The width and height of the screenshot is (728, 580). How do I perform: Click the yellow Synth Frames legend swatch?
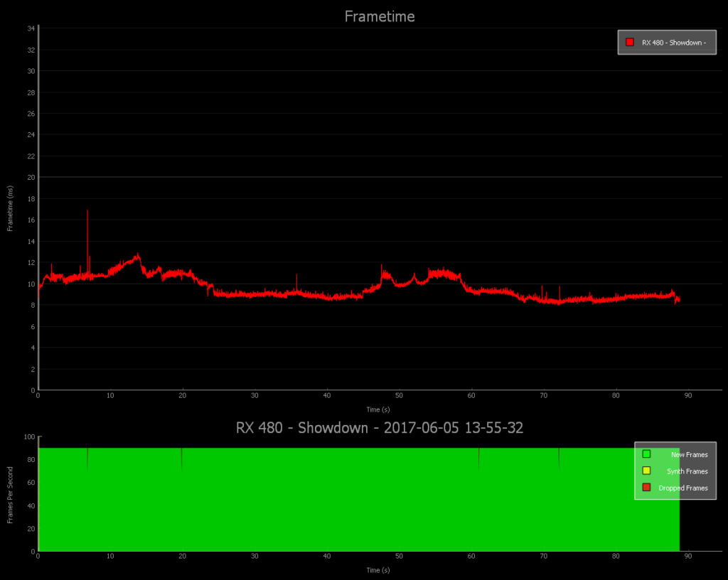pyautogui.click(x=646, y=471)
